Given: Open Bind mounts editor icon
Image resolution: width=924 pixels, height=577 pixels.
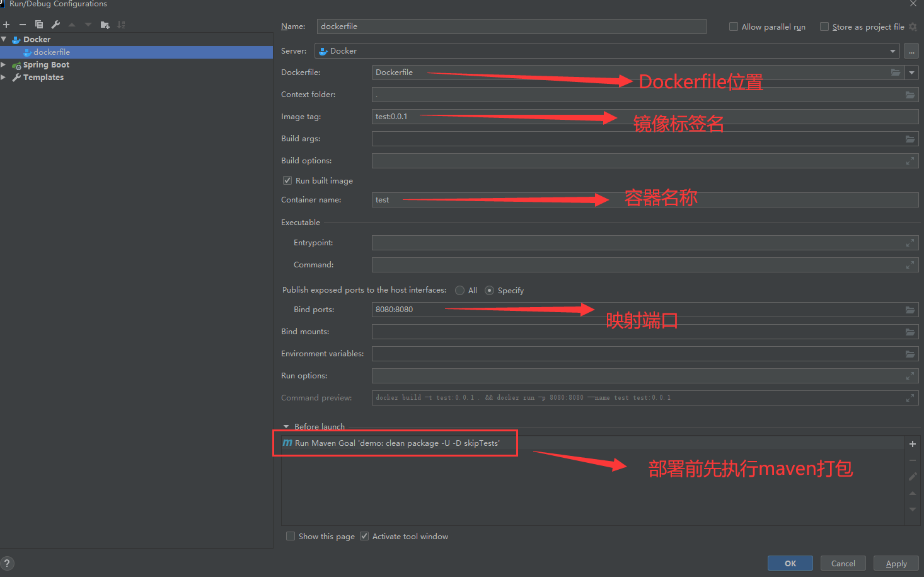Looking at the screenshot, I should [x=910, y=332].
